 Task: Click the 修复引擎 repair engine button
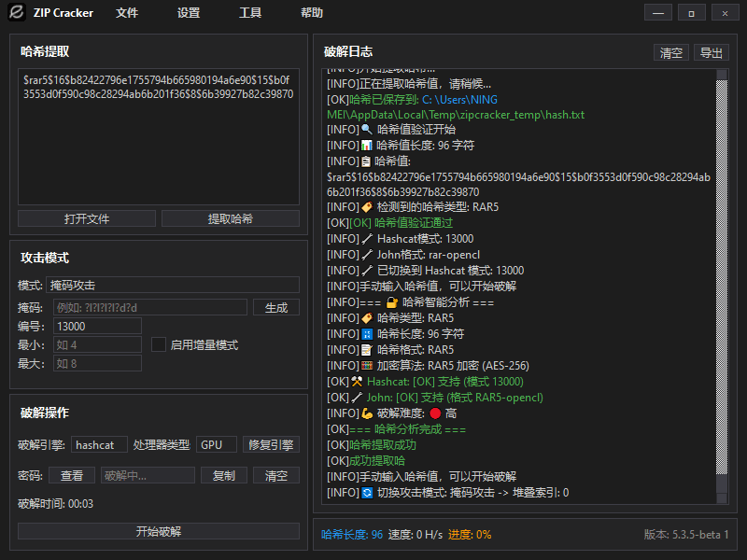[274, 444]
